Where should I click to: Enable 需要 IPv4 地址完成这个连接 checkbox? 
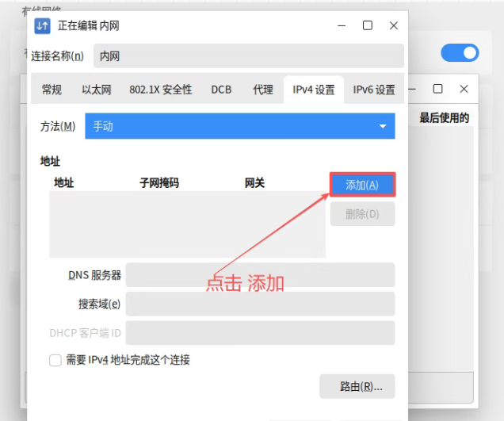coord(55,360)
